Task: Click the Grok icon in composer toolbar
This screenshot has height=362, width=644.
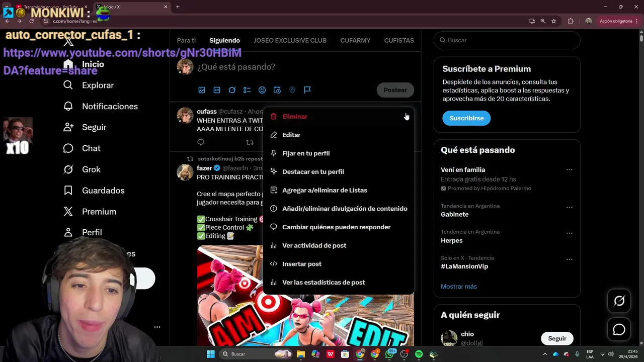Action: [232, 90]
